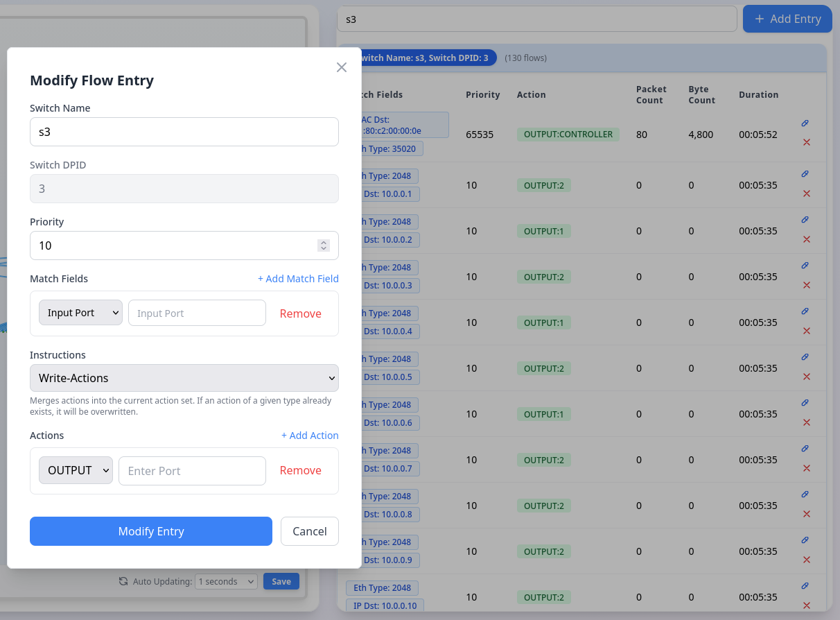Open the Auto Updating interval dropdown

(226, 581)
